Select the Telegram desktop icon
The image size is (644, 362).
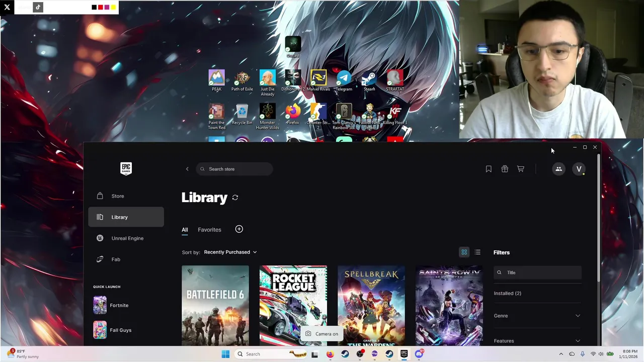[344, 80]
